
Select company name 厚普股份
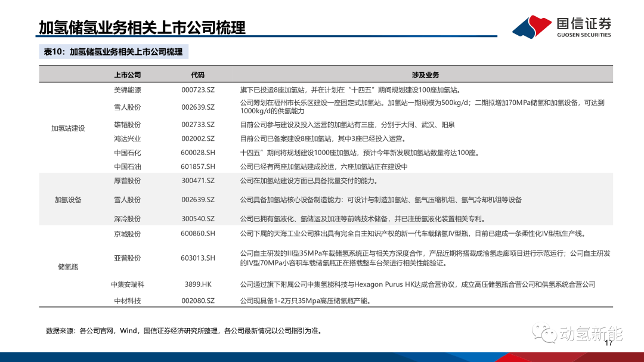pos(128,181)
